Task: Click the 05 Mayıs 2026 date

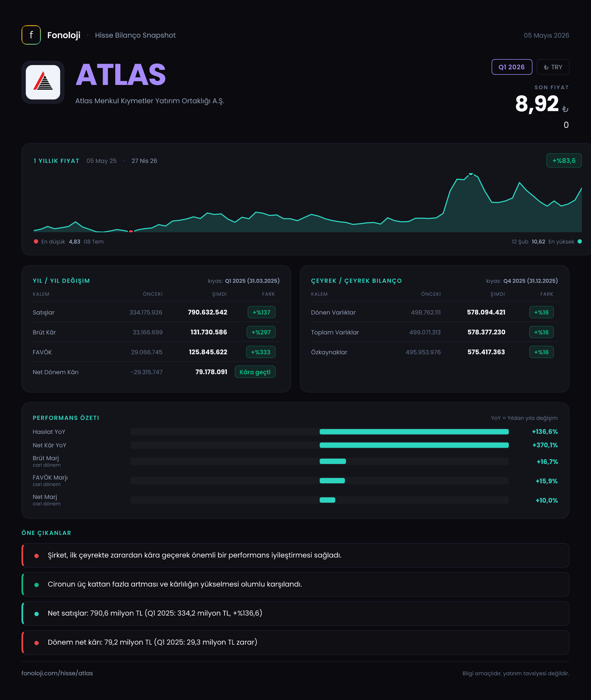Action: [546, 35]
